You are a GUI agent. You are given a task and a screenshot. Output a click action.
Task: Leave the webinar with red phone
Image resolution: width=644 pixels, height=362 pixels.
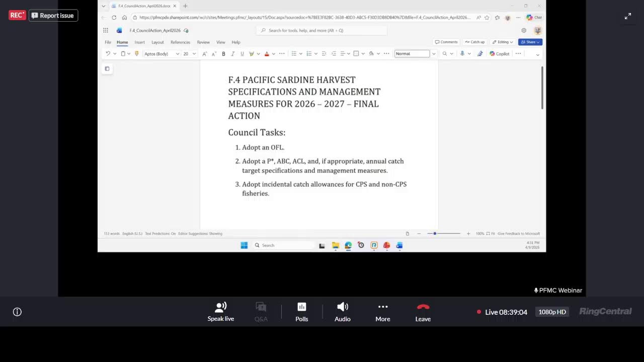point(423,312)
